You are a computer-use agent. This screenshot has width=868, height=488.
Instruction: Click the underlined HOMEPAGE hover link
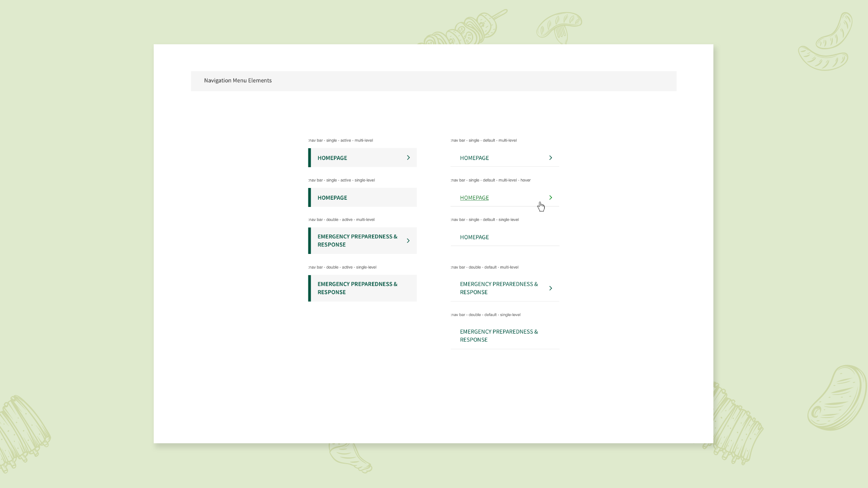pos(474,197)
